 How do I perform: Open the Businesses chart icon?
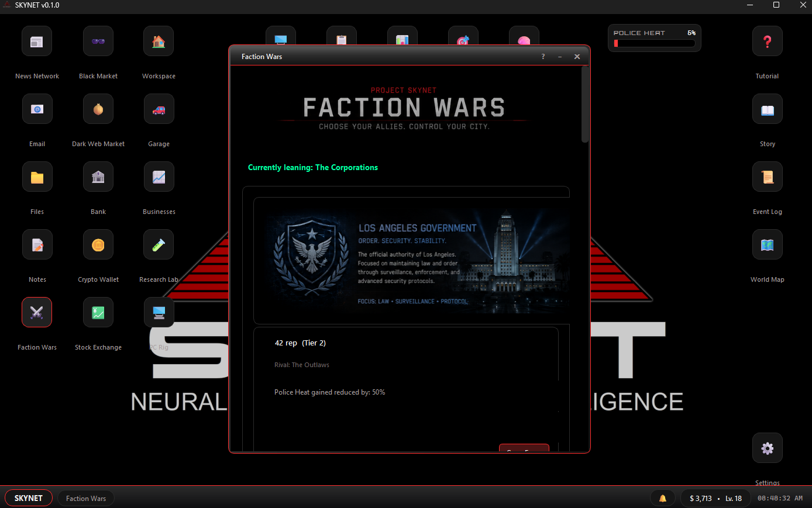pos(159,177)
